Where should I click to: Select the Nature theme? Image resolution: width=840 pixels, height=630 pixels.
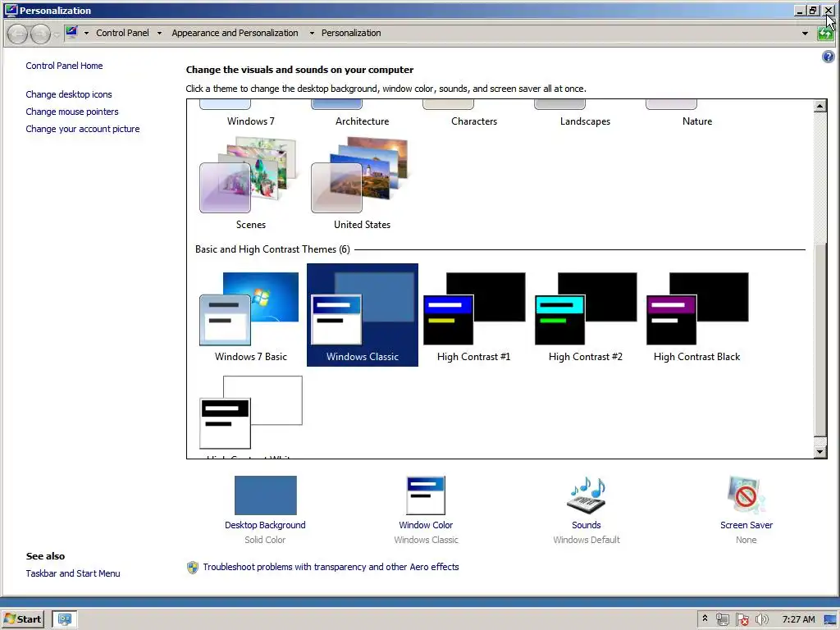tap(696, 113)
